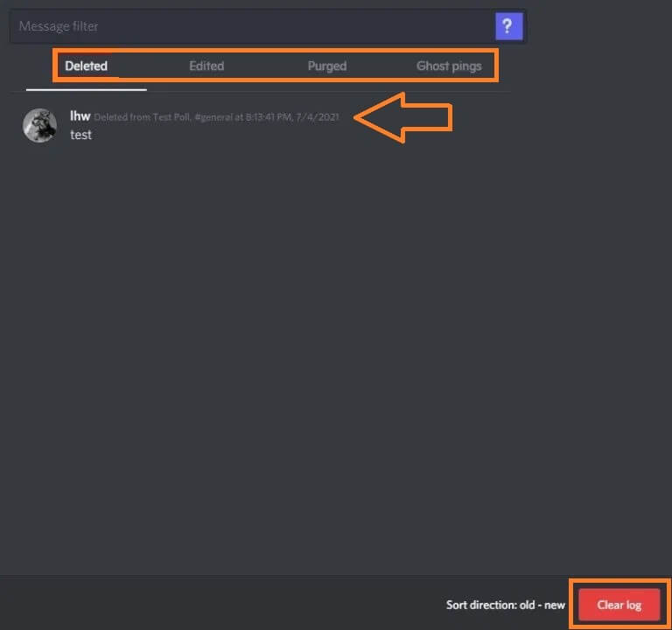Click the 8:13:41 PM timestamp
672x630 pixels.
269,117
